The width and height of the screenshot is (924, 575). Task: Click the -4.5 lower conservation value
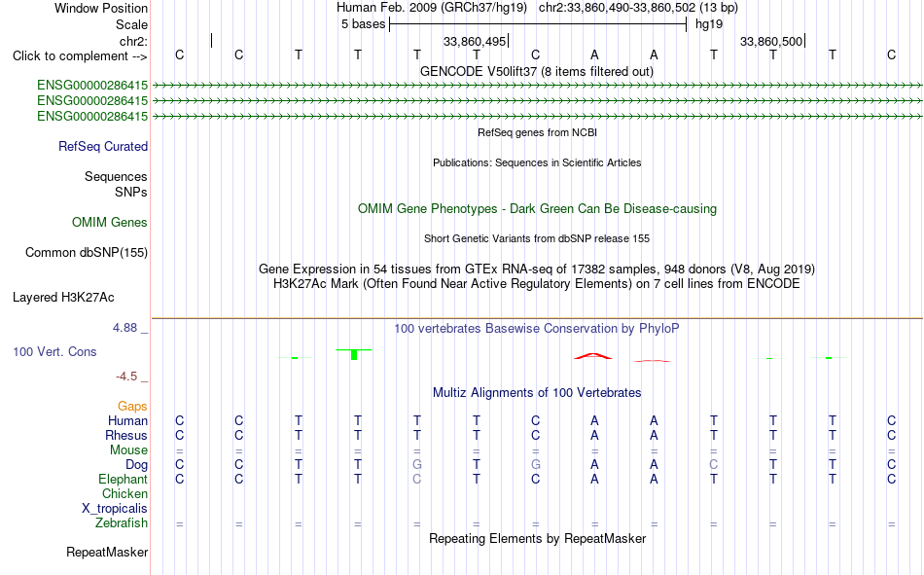click(126, 377)
